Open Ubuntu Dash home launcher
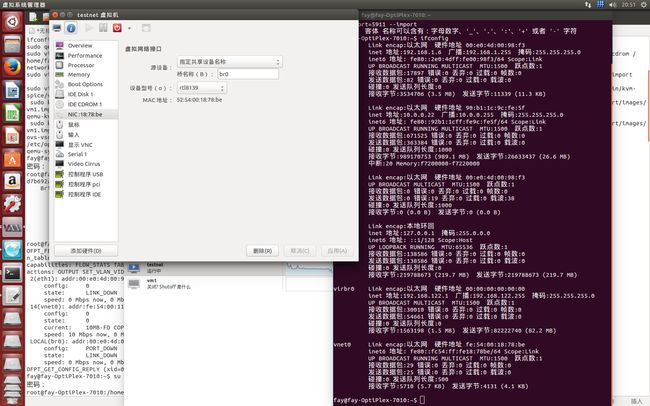This screenshot has width=650, height=406. pyautogui.click(x=12, y=22)
